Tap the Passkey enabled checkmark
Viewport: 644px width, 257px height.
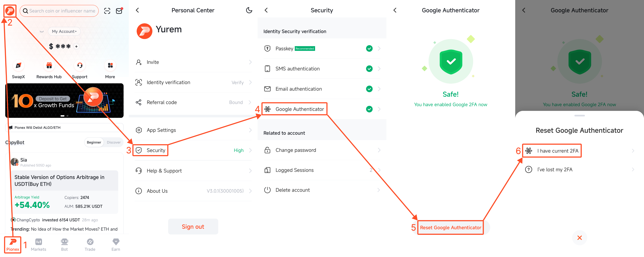click(369, 48)
